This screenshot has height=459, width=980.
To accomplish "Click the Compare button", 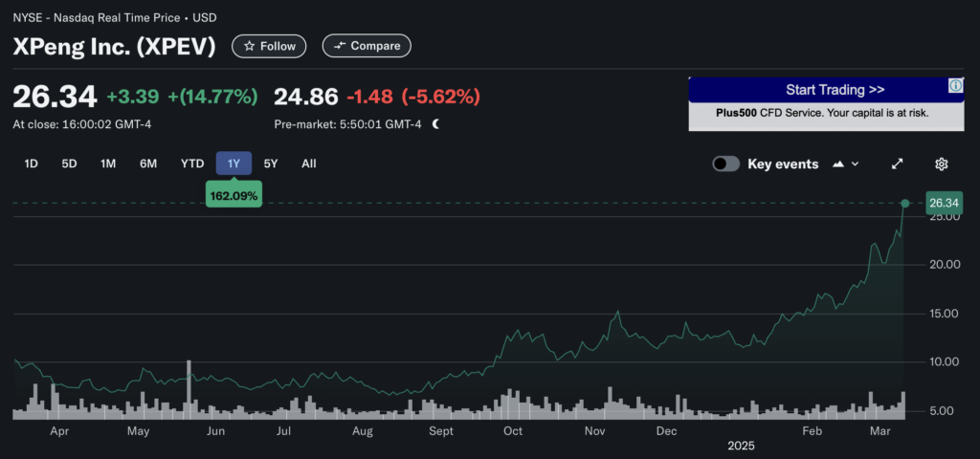I will 367,46.
